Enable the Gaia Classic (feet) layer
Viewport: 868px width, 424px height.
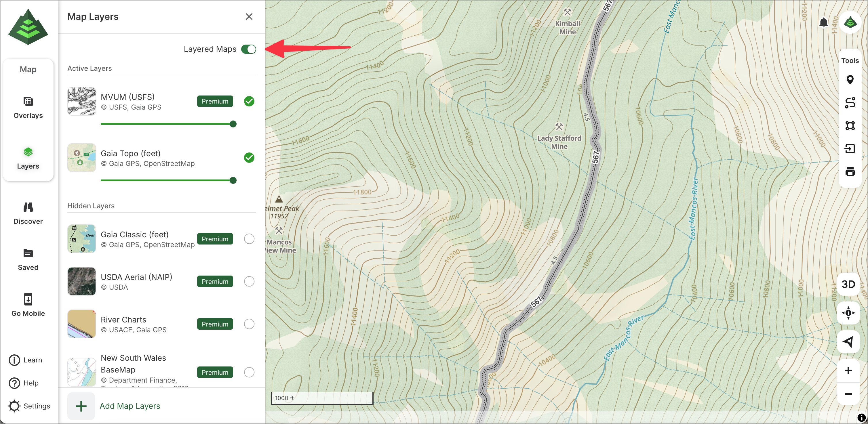pos(249,239)
